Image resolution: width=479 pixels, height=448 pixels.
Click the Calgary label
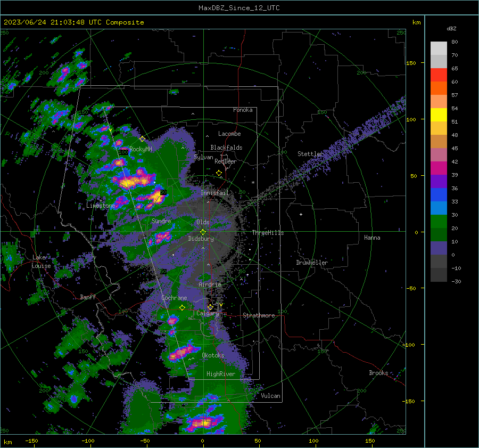208,313
